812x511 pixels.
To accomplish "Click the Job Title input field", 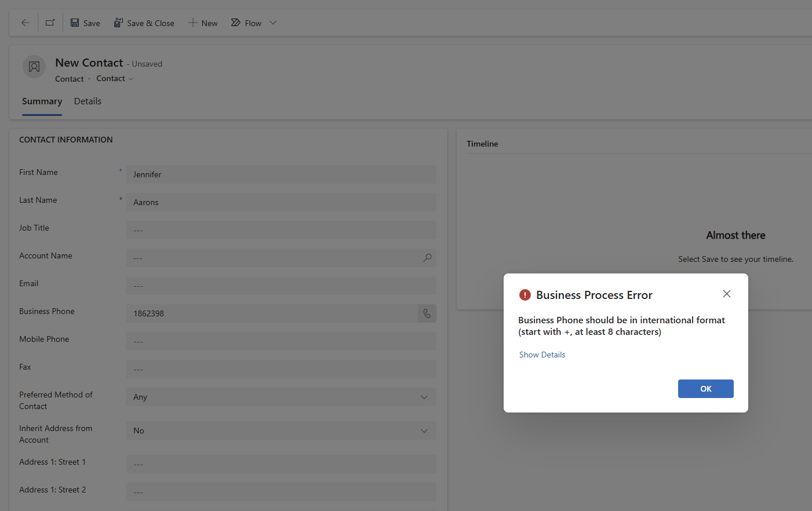I will pyautogui.click(x=281, y=230).
